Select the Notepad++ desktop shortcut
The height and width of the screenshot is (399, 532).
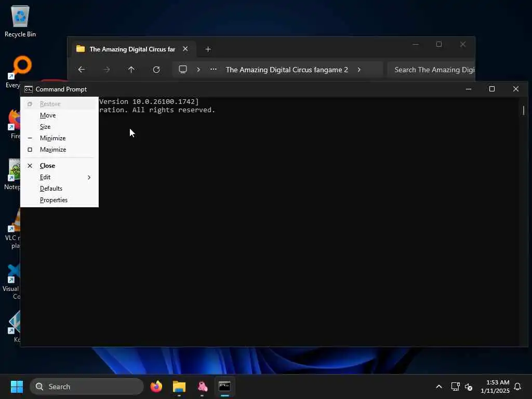tap(13, 174)
